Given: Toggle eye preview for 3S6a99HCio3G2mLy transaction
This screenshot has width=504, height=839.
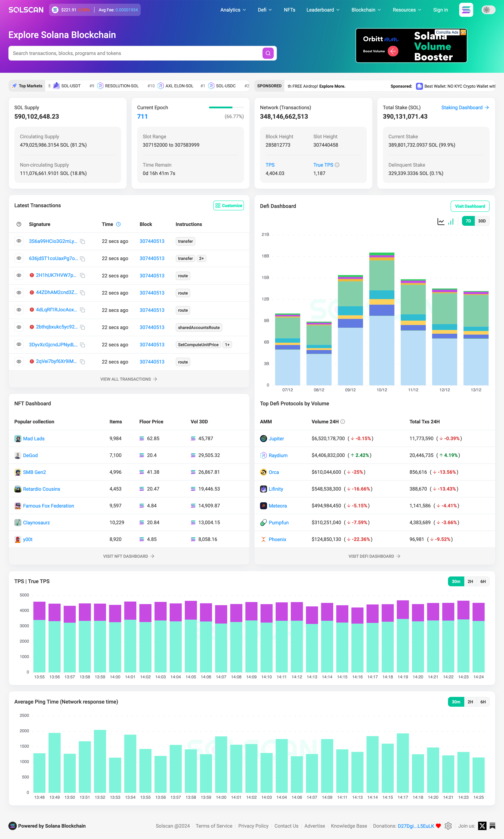Looking at the screenshot, I should pos(19,241).
